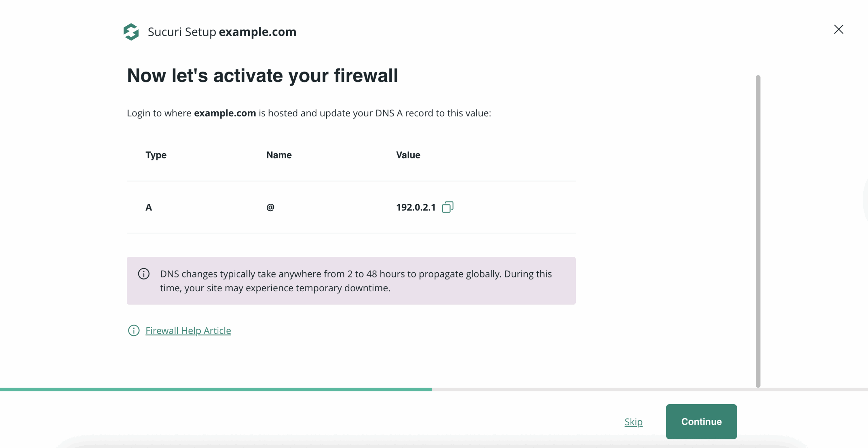Click the green progress bar at the bottom

pos(216,389)
